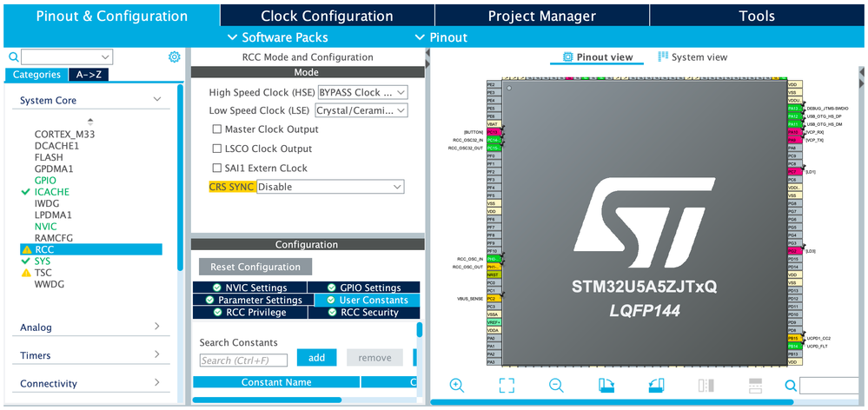Click the warning icon beside TSC

point(26,273)
